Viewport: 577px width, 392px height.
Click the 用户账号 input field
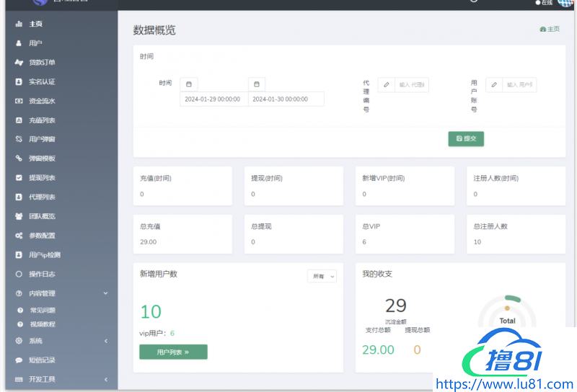(x=519, y=85)
